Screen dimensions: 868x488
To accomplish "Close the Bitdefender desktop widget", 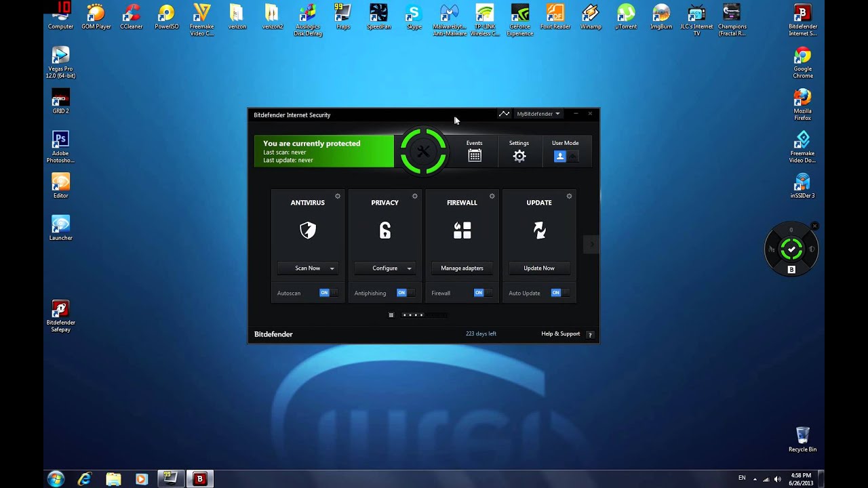I will pyautogui.click(x=814, y=226).
